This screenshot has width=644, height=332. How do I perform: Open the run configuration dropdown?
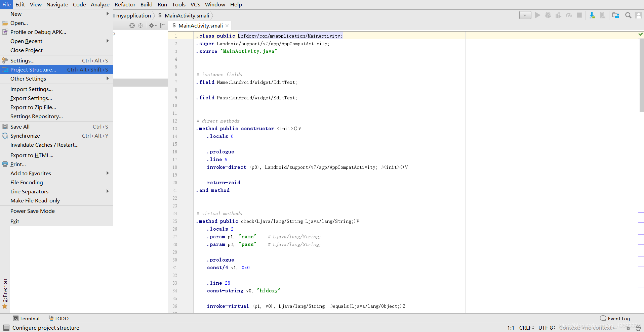525,15
